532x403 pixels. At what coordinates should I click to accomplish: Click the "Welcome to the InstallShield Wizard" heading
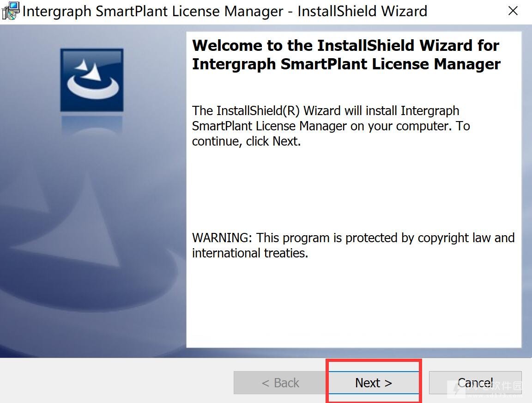[346, 55]
